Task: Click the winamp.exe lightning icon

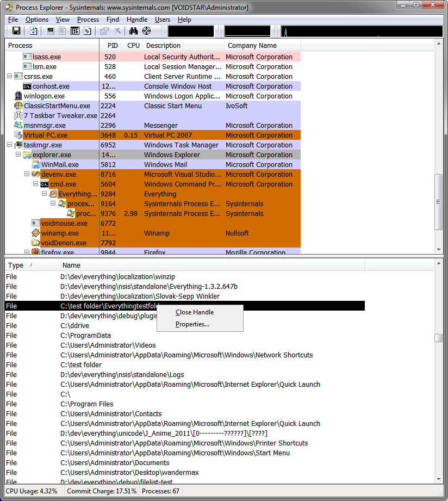Action: coord(36,233)
